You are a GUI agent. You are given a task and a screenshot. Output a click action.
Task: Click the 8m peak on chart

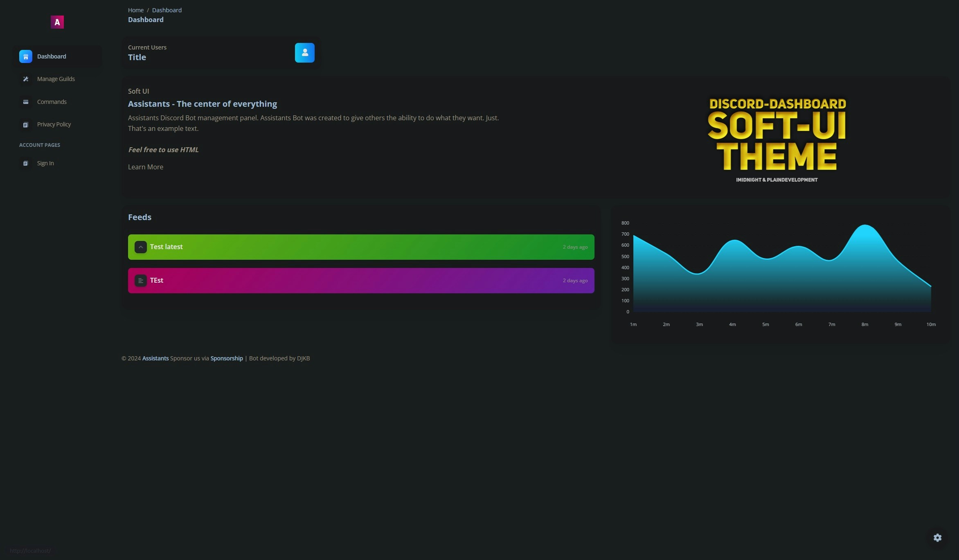[864, 225]
